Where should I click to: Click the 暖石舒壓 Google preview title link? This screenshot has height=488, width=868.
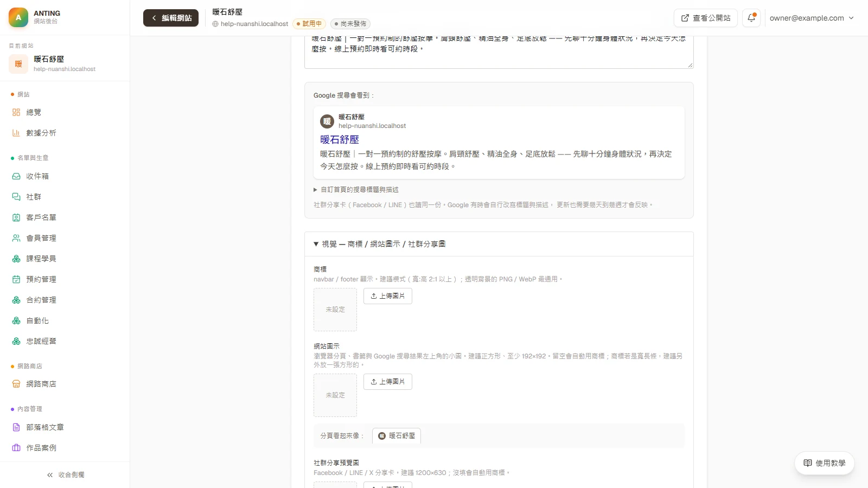point(340,139)
